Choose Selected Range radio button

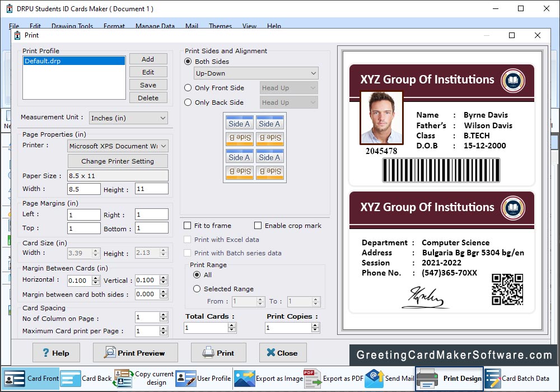tap(197, 289)
